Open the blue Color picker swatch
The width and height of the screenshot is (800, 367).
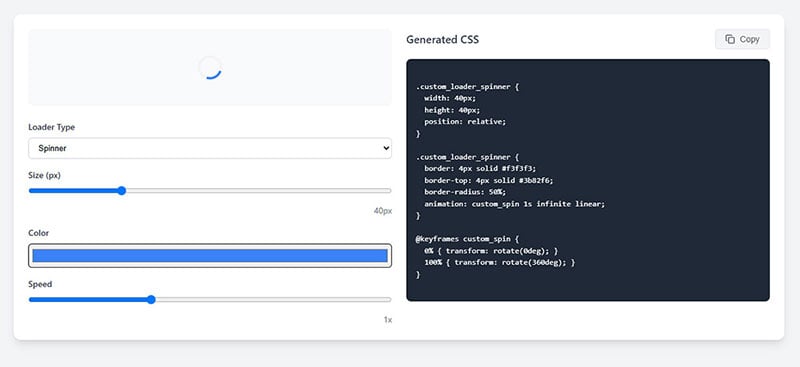pyautogui.click(x=210, y=256)
